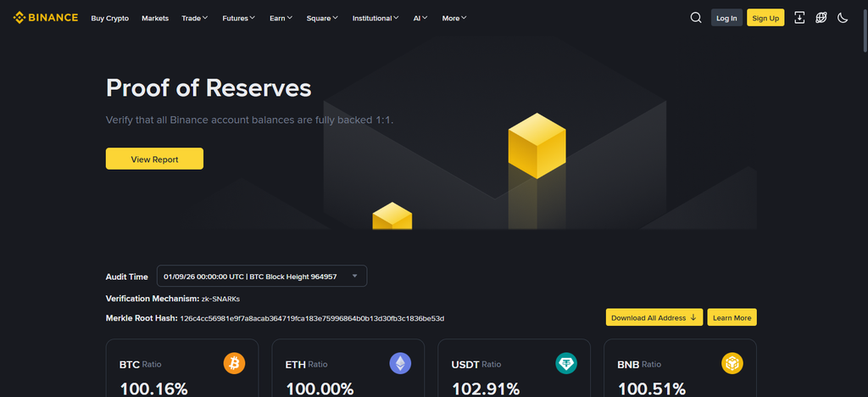Expand the Trade menu
The height and width of the screenshot is (397, 868).
pyautogui.click(x=195, y=19)
